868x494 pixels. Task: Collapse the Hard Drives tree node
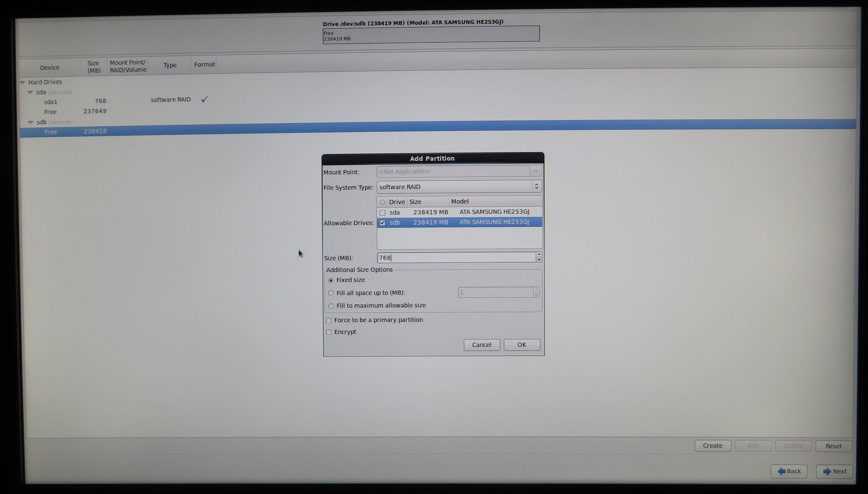point(23,82)
